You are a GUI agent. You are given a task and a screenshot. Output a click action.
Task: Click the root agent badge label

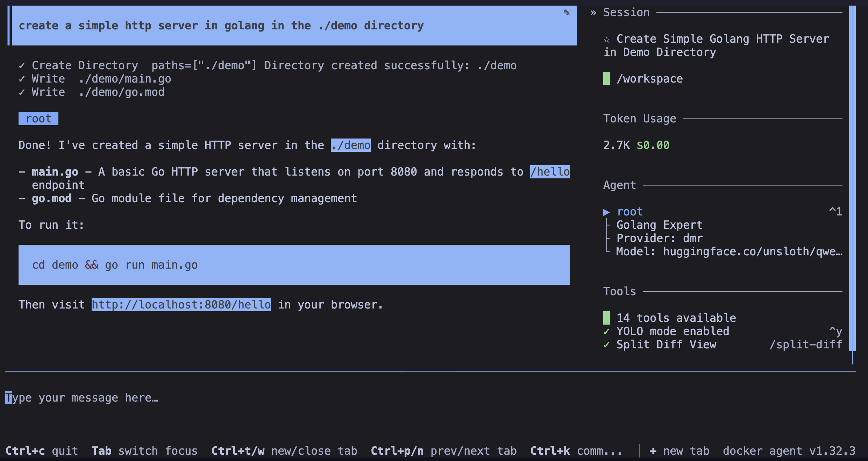tap(38, 119)
